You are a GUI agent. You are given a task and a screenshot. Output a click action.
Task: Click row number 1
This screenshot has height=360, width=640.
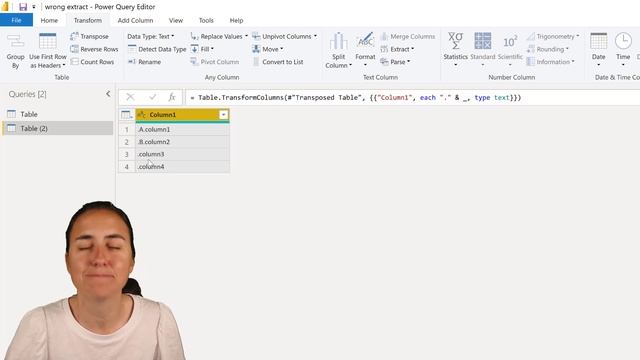coord(127,129)
